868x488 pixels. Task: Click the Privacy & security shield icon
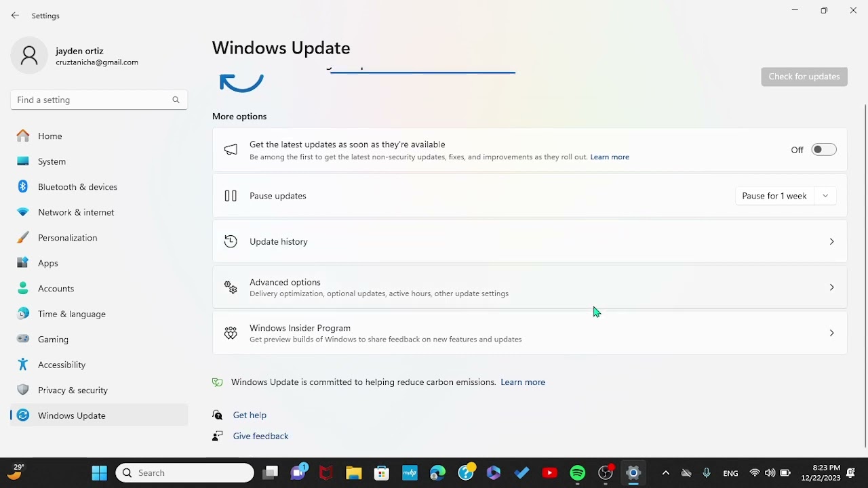(x=23, y=390)
